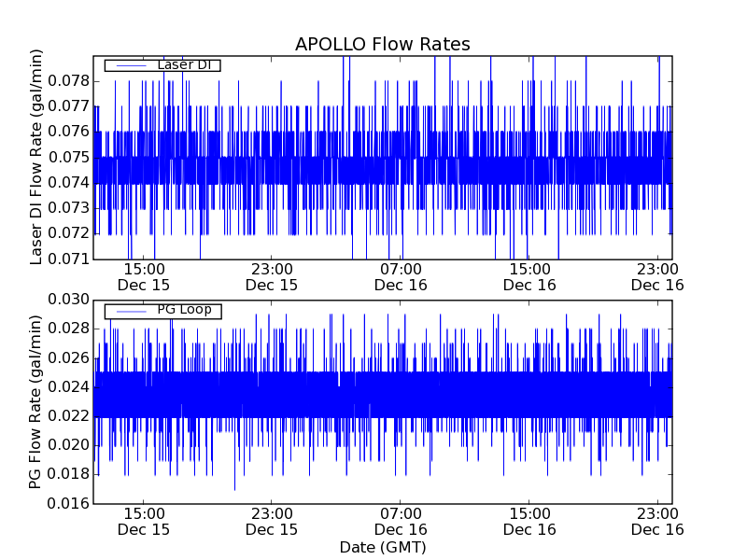Click '23:00 Dec 16' under the Laser DI plot
The width and height of the screenshot is (747, 560).
point(657,277)
